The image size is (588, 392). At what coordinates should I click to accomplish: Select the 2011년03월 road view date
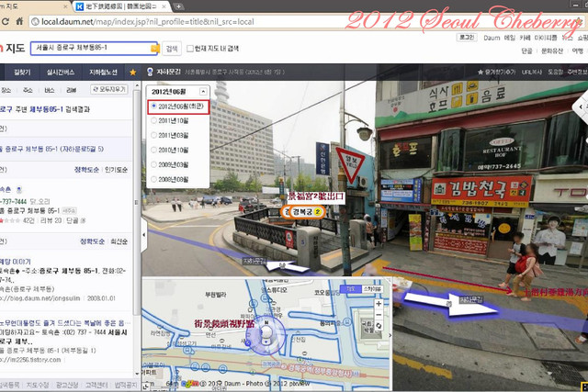click(169, 135)
